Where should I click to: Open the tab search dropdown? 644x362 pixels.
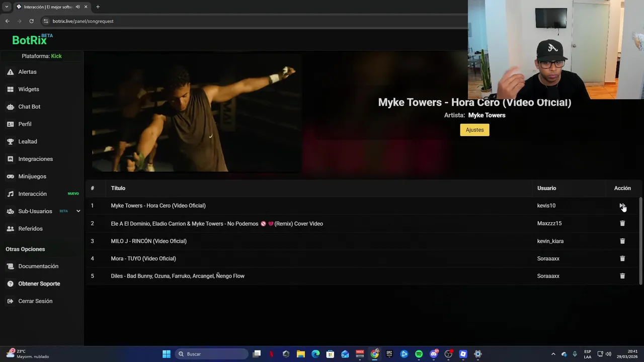pyautogui.click(x=7, y=7)
